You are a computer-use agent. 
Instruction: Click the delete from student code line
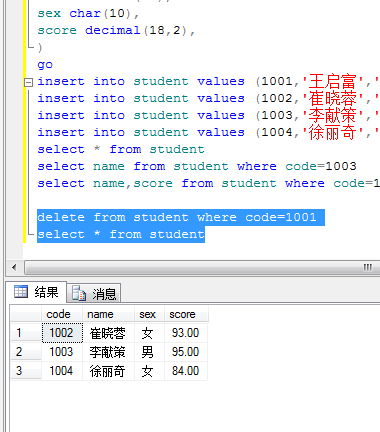point(177,217)
